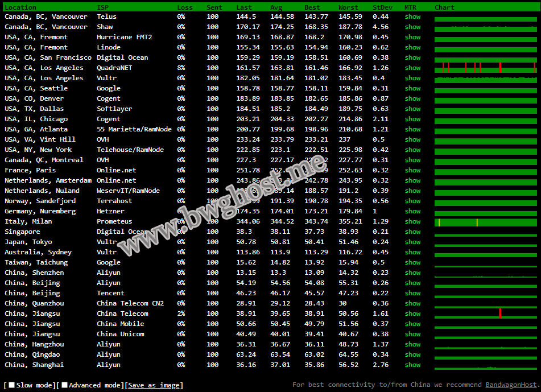Click show for Beijing Tencent
Screen dimensions: 541x392
tap(412, 293)
